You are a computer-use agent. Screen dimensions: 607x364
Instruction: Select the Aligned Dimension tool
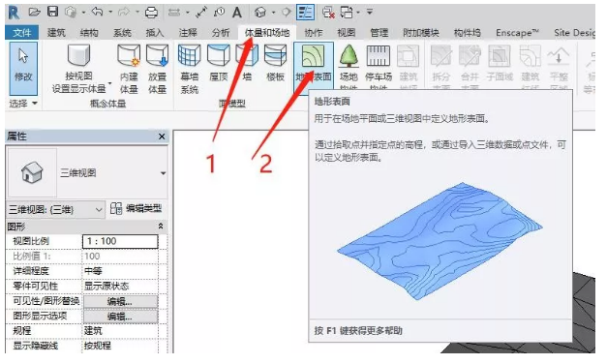(x=201, y=13)
